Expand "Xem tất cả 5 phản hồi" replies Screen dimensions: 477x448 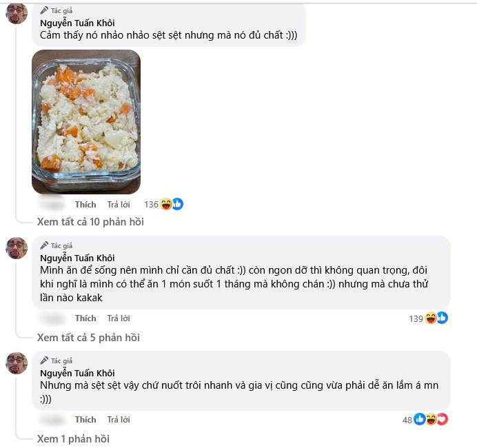click(x=88, y=338)
